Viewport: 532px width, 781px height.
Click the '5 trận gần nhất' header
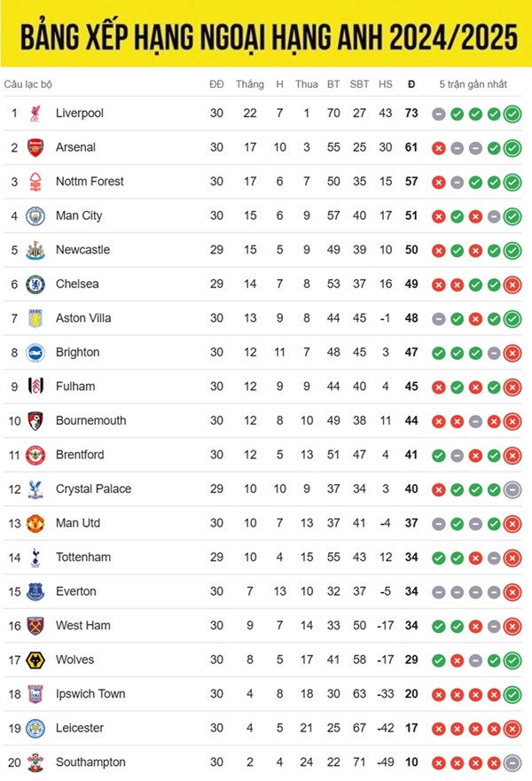click(473, 84)
